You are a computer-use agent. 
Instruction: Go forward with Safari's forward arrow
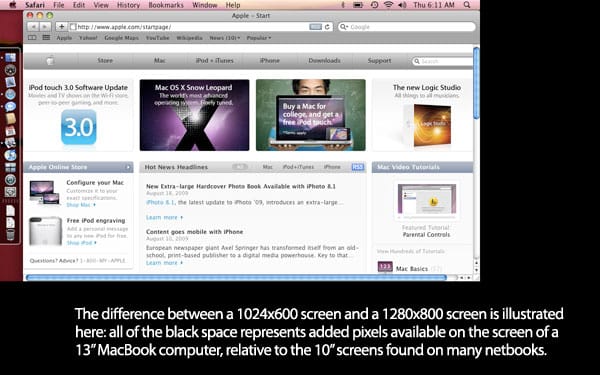(x=45, y=27)
